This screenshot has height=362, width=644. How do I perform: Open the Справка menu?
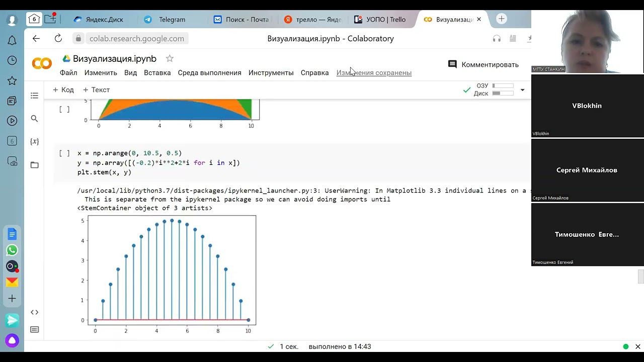[x=314, y=72]
